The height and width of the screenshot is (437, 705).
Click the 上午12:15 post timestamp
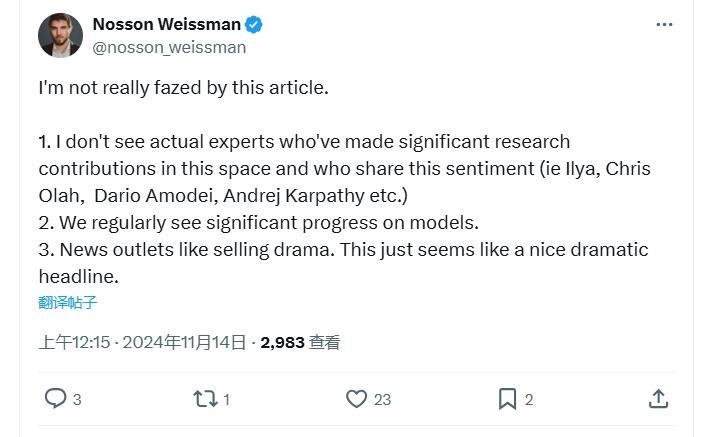tap(74, 342)
